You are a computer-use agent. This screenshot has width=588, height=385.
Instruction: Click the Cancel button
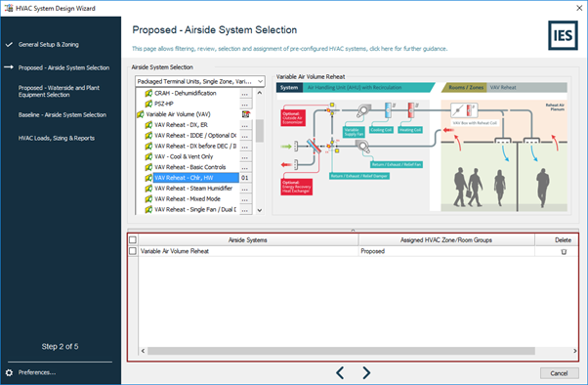point(559,373)
